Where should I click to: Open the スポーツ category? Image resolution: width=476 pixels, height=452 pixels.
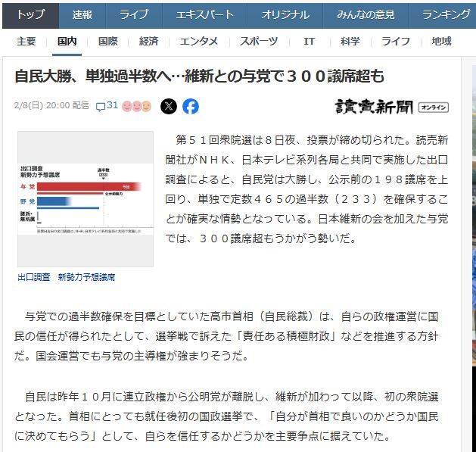(x=259, y=41)
